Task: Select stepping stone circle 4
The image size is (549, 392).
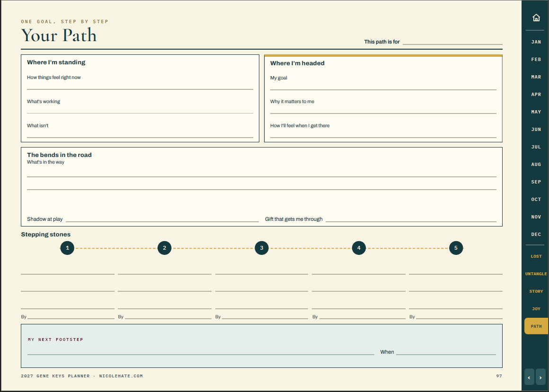Action: tap(359, 248)
